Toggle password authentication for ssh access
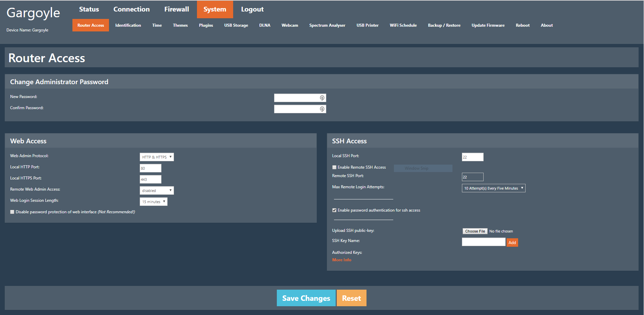Image resolution: width=644 pixels, height=315 pixels. [x=334, y=210]
